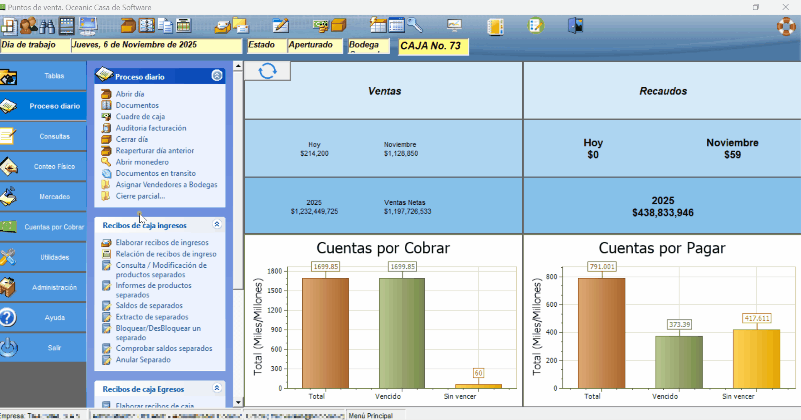Click the users icon in toolbar

tap(27, 25)
